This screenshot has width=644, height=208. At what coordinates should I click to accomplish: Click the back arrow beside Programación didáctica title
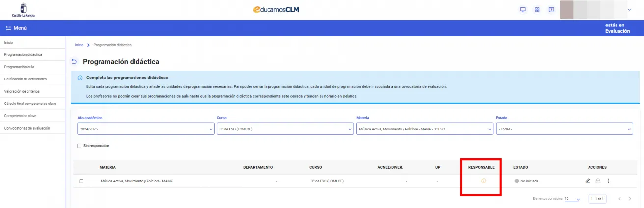click(75, 62)
